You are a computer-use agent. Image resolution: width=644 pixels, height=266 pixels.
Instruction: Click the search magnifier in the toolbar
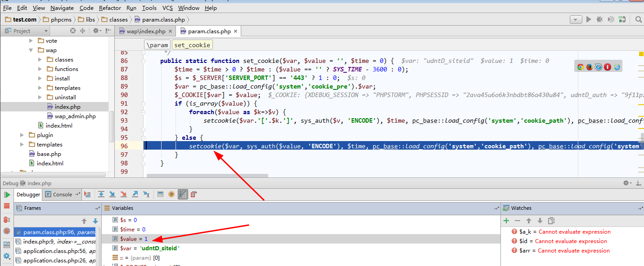pos(638,19)
